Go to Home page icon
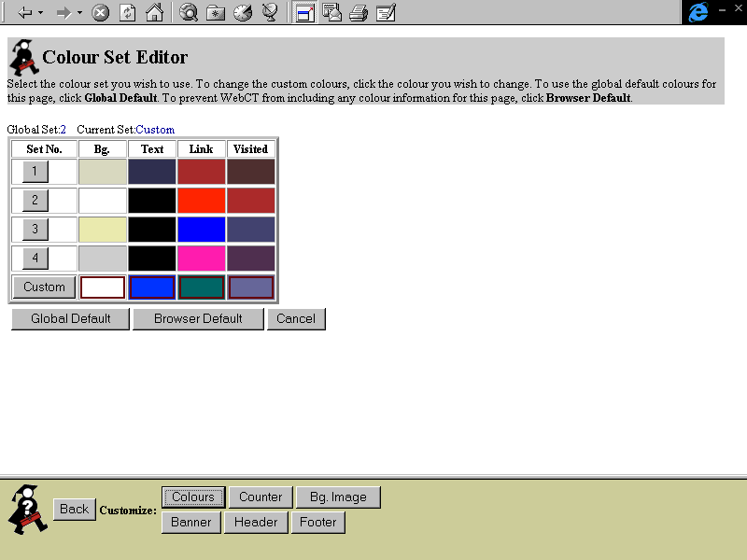The height and width of the screenshot is (560, 747). [154, 13]
